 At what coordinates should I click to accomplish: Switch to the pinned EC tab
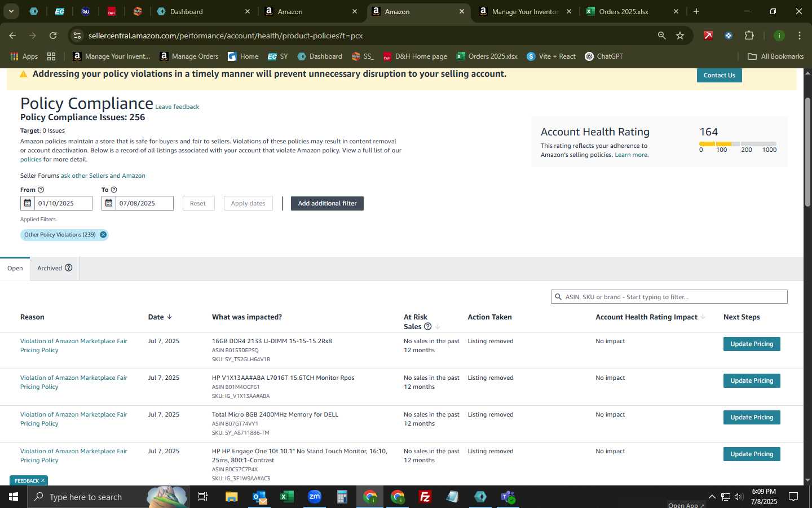pos(59,11)
